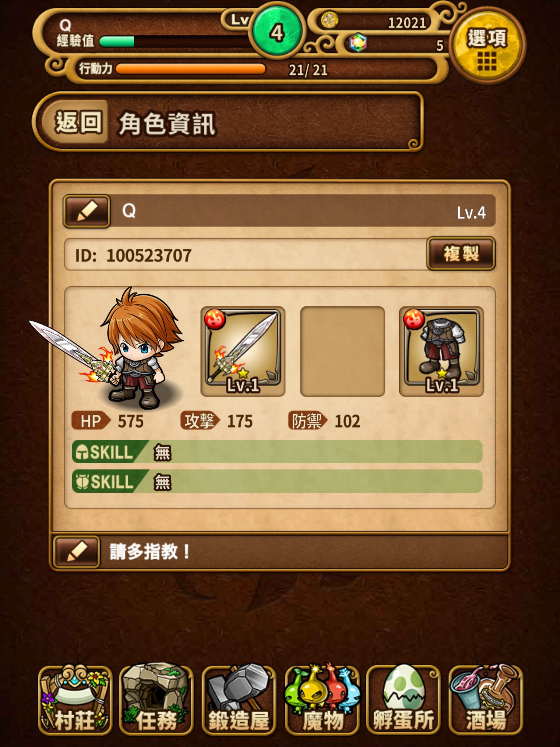This screenshot has height=747, width=560.
Task: Tap the gold coin currency icon
Action: pos(330,20)
